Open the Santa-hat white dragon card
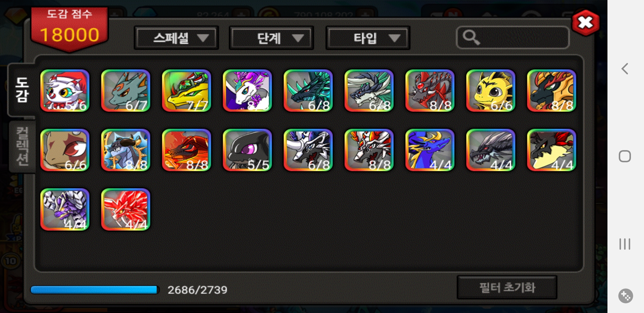 click(x=65, y=90)
